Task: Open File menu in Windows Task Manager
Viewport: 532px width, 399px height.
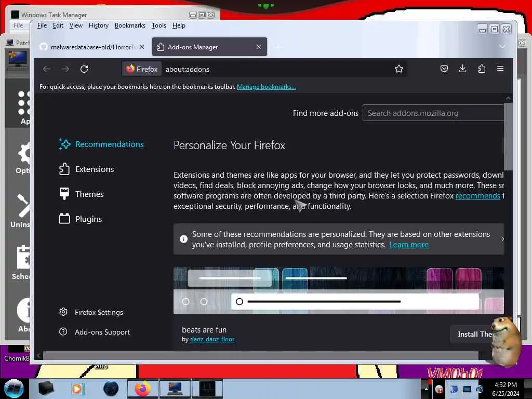Action: tap(18, 25)
